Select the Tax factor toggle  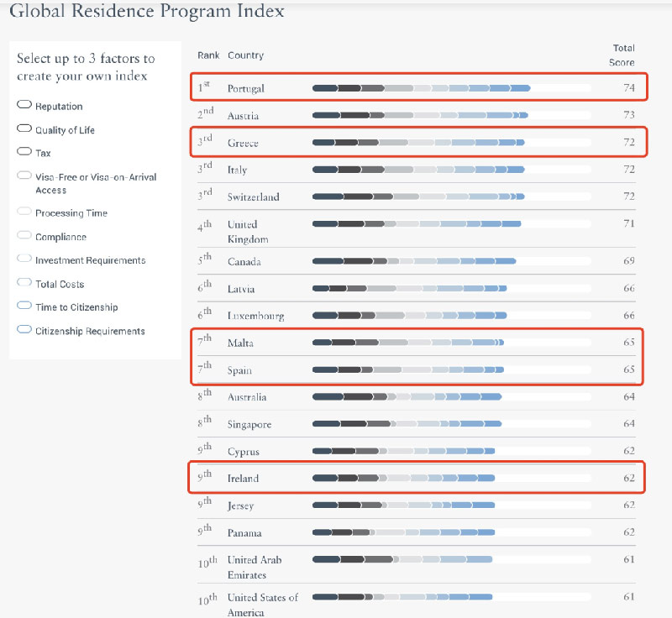[x=24, y=153]
